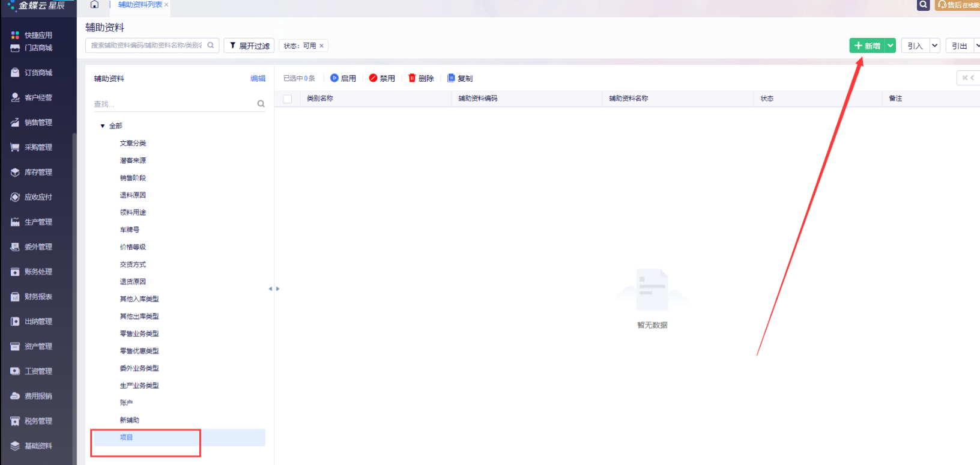Image resolution: width=980 pixels, height=465 pixels.
Task: Toggle left panel collapse splitter arrows
Action: pos(274,289)
